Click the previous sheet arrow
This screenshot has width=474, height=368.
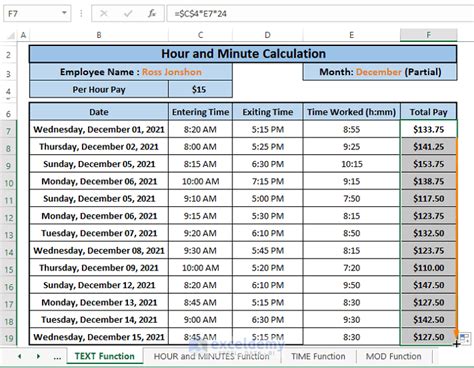pyautogui.click(x=20, y=356)
